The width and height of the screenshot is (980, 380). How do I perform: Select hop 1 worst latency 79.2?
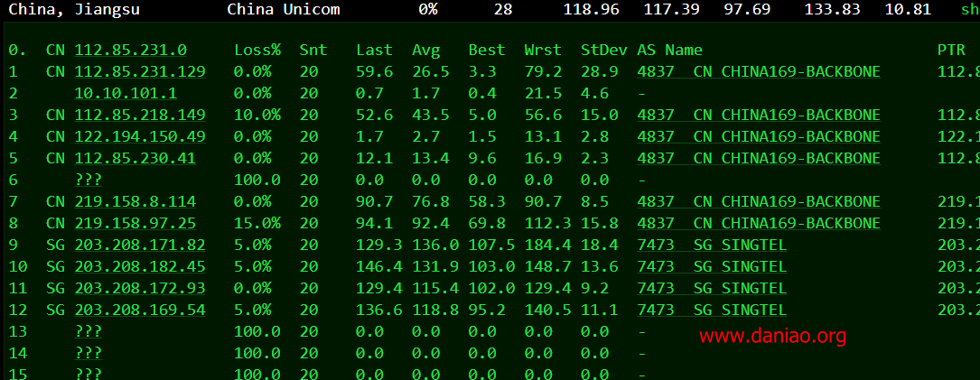click(543, 72)
